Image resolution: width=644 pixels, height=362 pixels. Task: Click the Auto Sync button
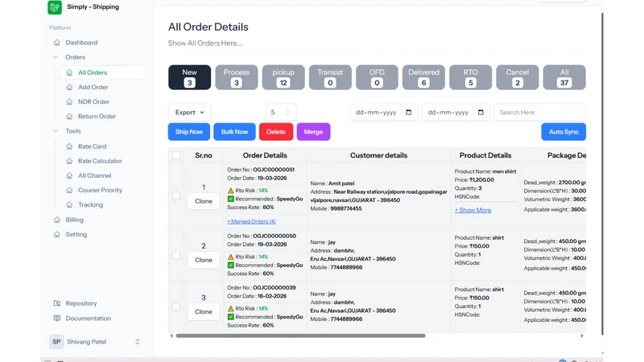[563, 132]
